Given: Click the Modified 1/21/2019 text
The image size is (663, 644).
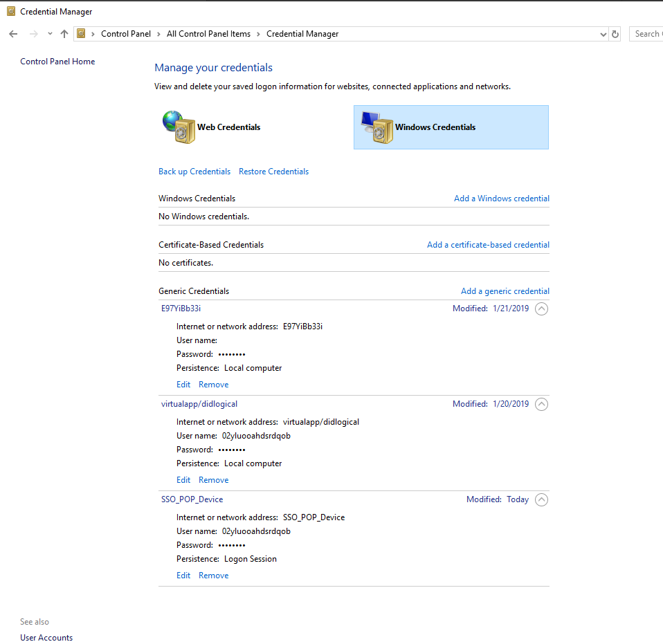Looking at the screenshot, I should (x=491, y=309).
